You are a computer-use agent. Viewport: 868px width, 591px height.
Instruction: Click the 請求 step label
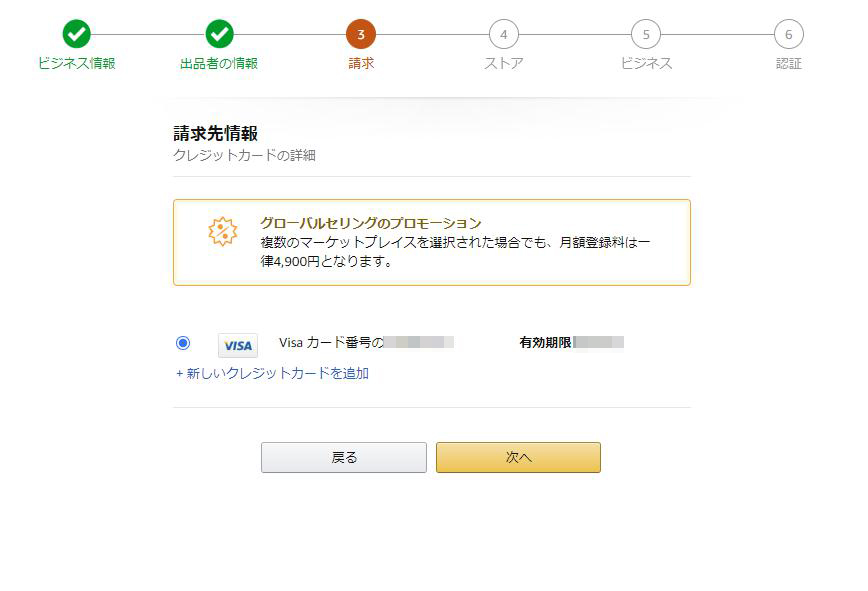tap(361, 64)
